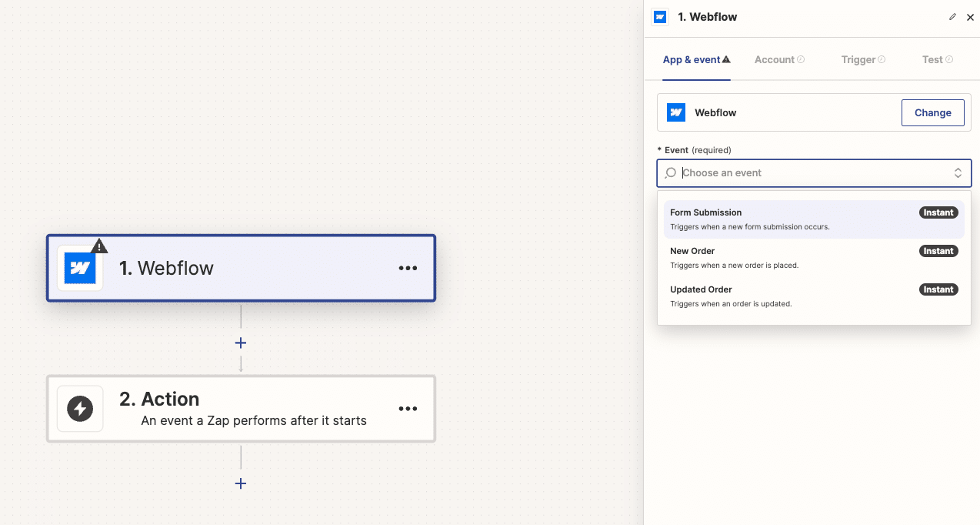This screenshot has height=525, width=980.
Task: Click the Webflow logo in the app selection box
Action: 676,112
